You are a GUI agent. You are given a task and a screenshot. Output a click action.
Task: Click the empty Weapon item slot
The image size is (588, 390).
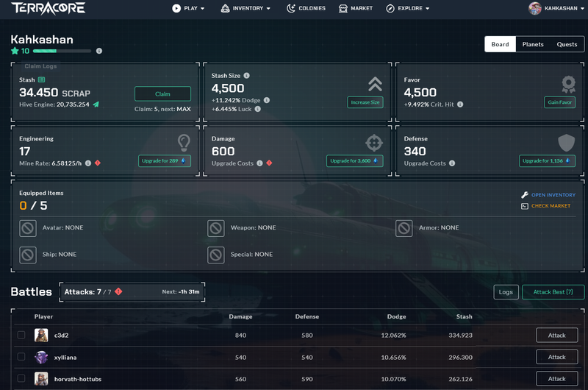215,228
